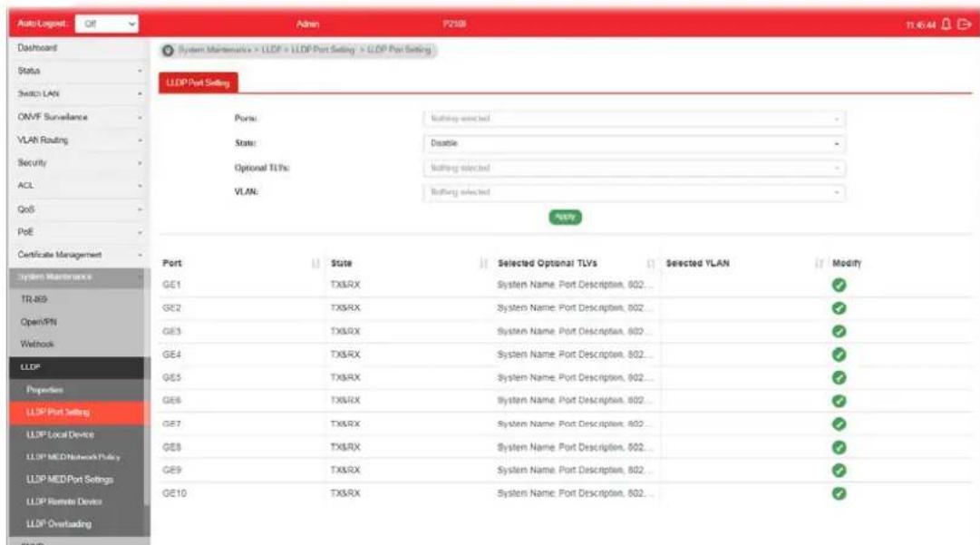Click the breadcrumb home circle icon

click(x=168, y=50)
